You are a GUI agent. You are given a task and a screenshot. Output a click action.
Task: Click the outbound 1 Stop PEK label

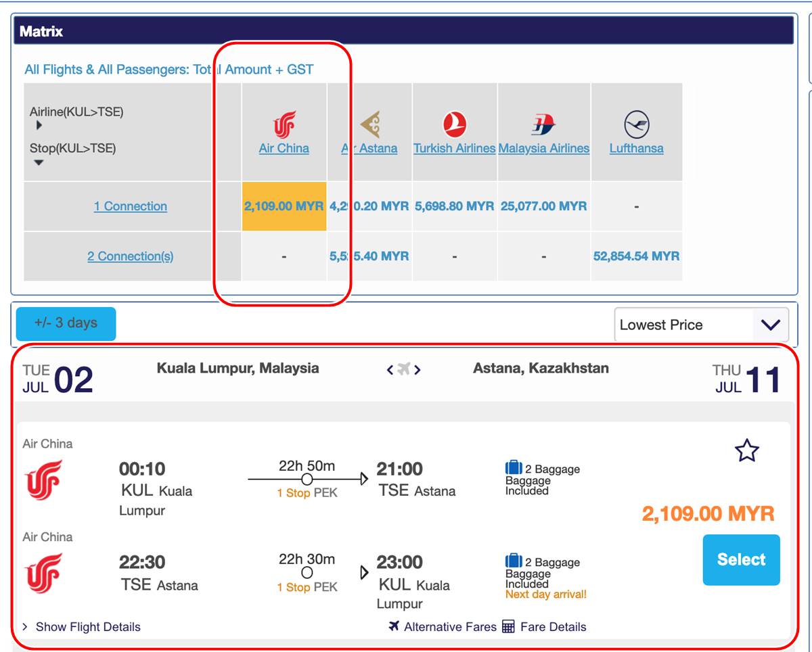tap(307, 493)
